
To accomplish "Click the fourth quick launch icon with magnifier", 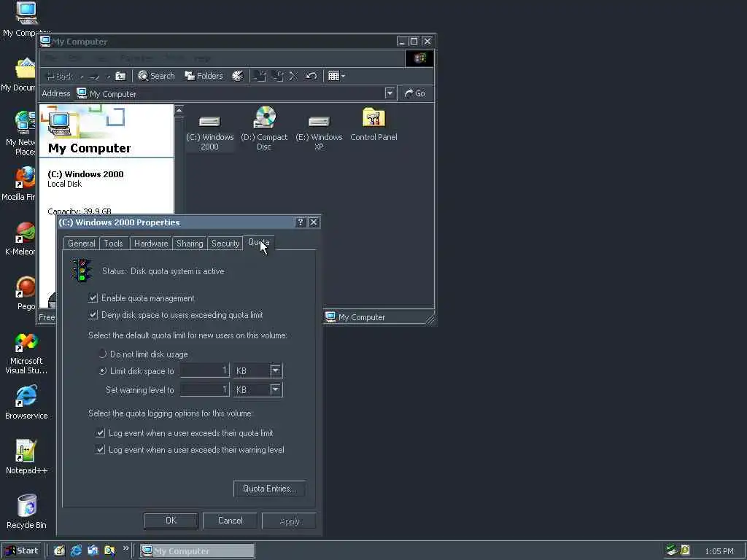I will point(109,551).
